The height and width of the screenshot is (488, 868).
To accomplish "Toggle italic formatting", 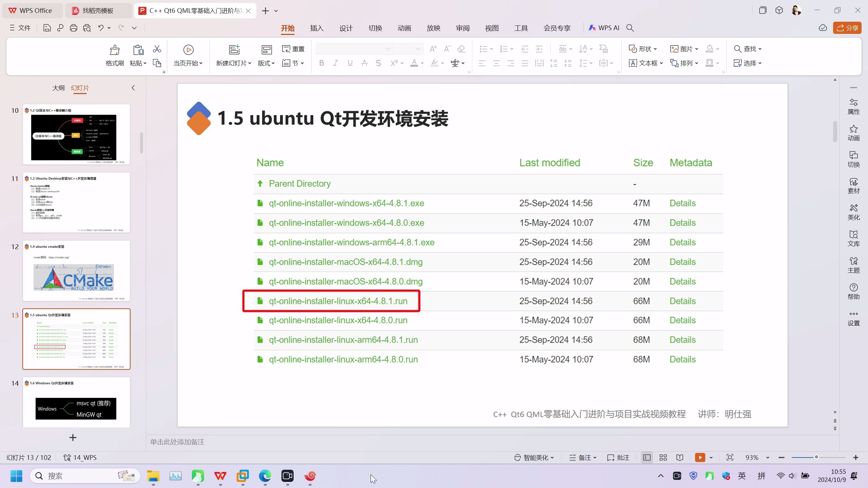I will coord(335,63).
